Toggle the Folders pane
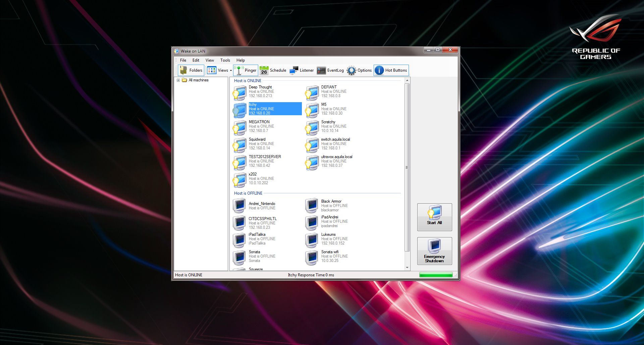Screen dimensions: 644x345 [x=191, y=70]
